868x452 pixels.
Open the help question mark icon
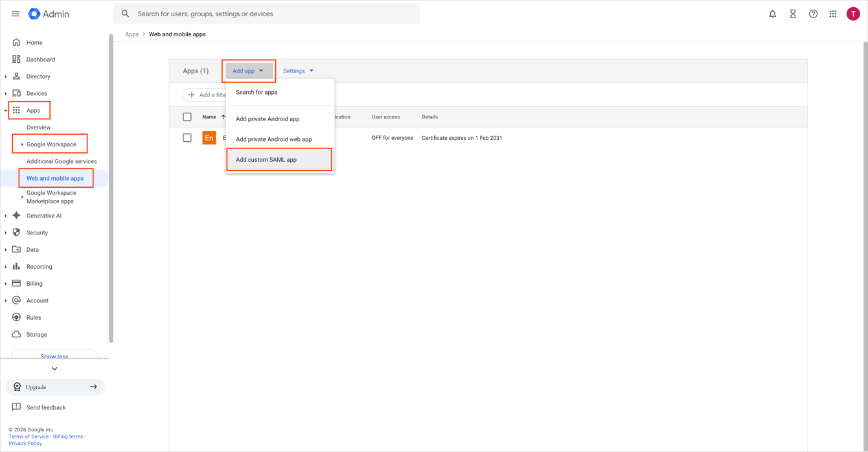[813, 14]
